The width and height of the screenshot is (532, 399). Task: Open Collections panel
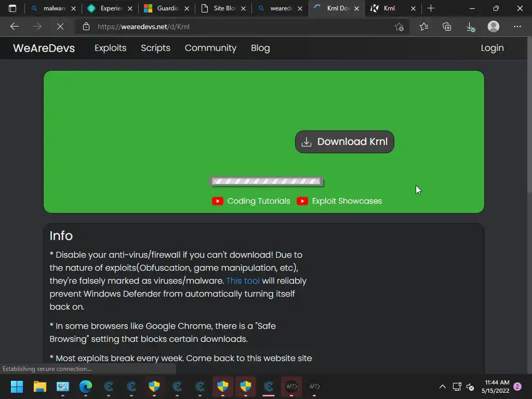447,26
